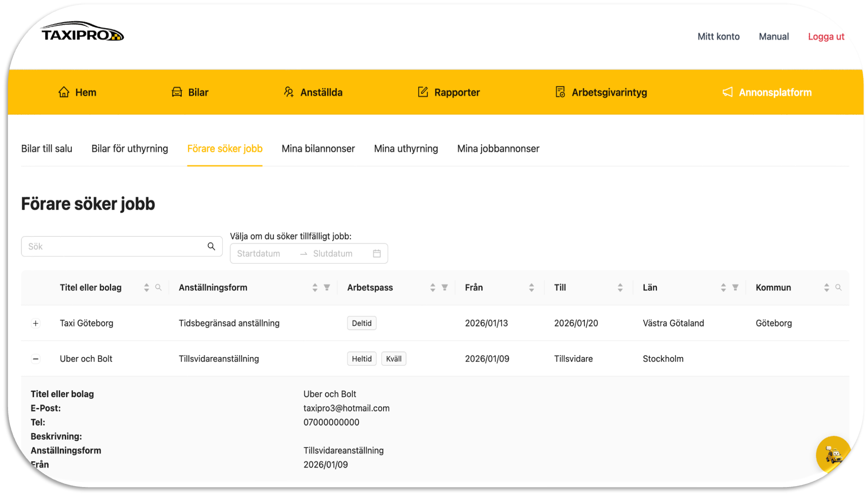Click the Annonsplatform megaphone icon
Image resolution: width=868 pixels, height=496 pixels.
[x=727, y=92]
